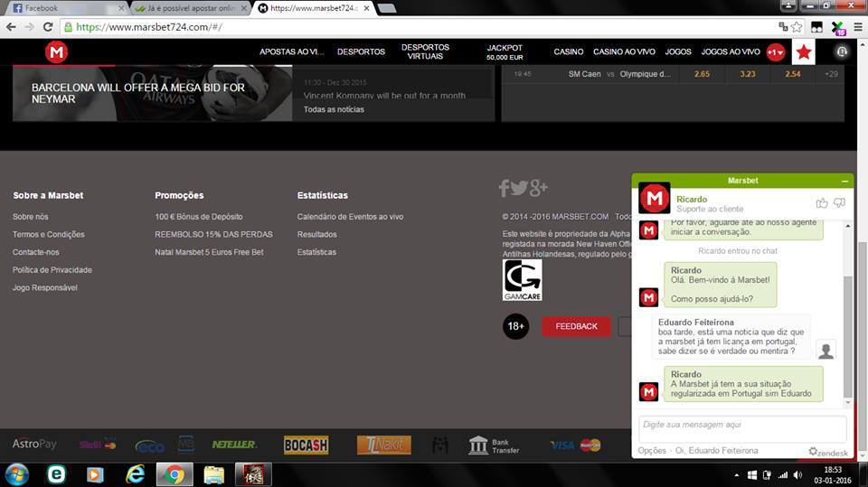The width and height of the screenshot is (868, 487).
Task: Open Chrome from the taskbar
Action: (175, 475)
